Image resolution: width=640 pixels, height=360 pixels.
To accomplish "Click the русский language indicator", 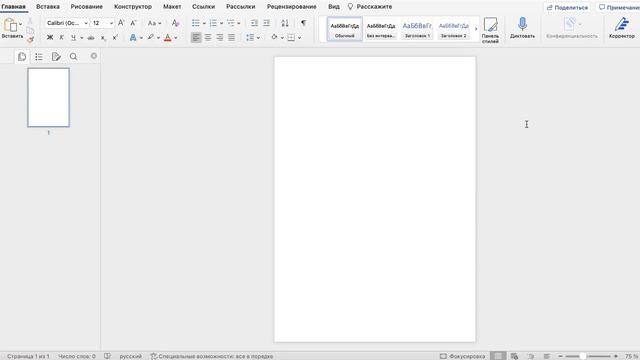I will click(x=131, y=356).
